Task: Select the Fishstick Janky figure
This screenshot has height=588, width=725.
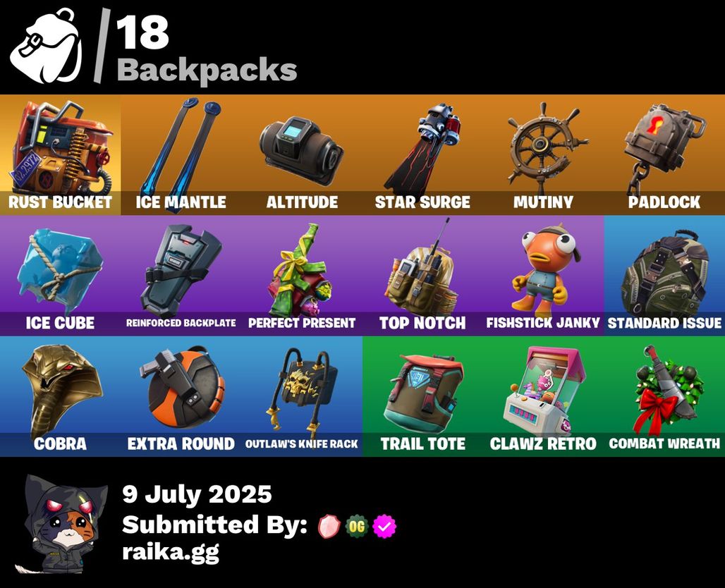Action: click(543, 276)
